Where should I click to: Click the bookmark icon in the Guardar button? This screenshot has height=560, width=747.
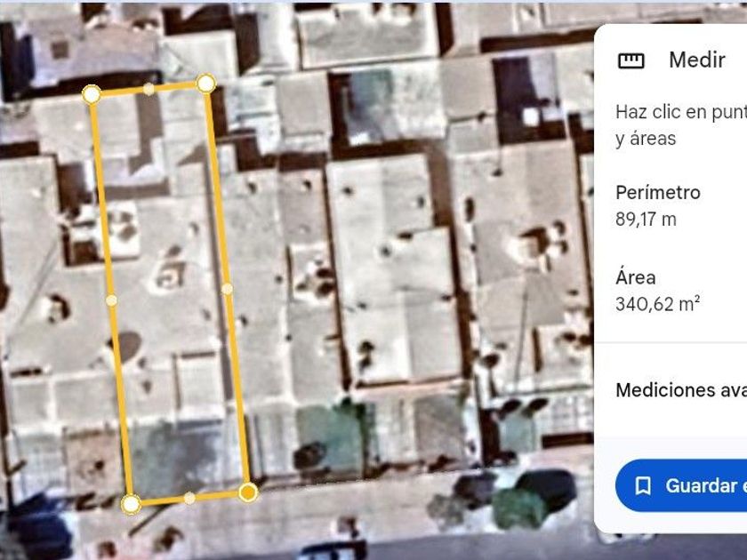click(x=643, y=485)
